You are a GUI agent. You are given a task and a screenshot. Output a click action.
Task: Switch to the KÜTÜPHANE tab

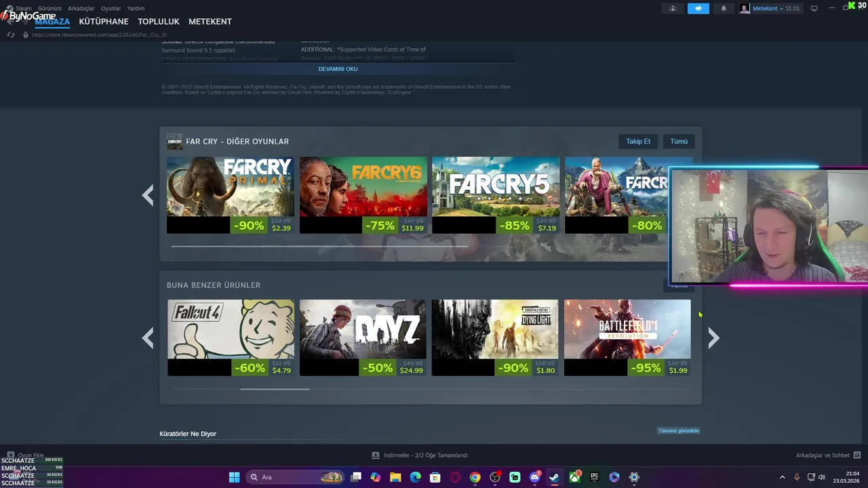click(x=104, y=22)
